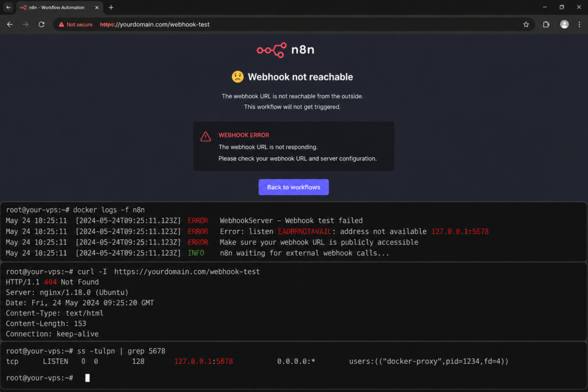Click 'Make sure your webhook URL' log line
The height and width of the screenshot is (392, 588).
point(319,242)
